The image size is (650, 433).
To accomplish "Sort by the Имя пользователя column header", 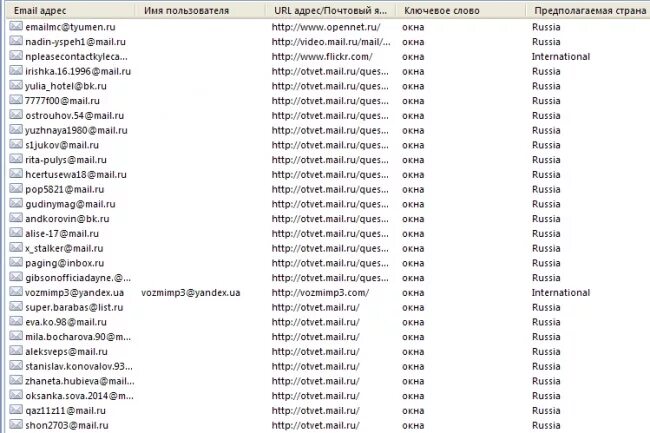I will tap(201, 10).
